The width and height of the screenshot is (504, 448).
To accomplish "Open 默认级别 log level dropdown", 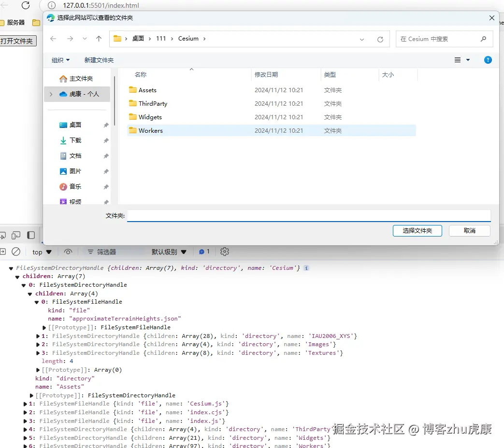I will pyautogui.click(x=169, y=252).
